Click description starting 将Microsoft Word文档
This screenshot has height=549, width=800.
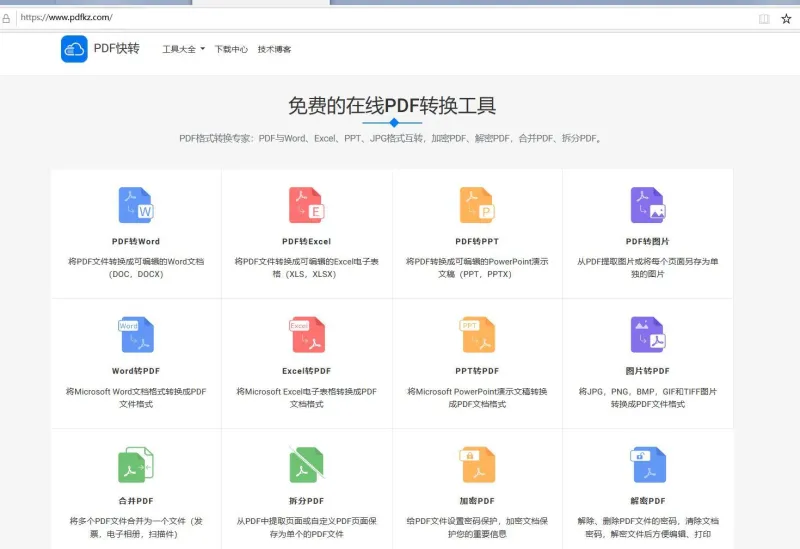click(x=136, y=397)
